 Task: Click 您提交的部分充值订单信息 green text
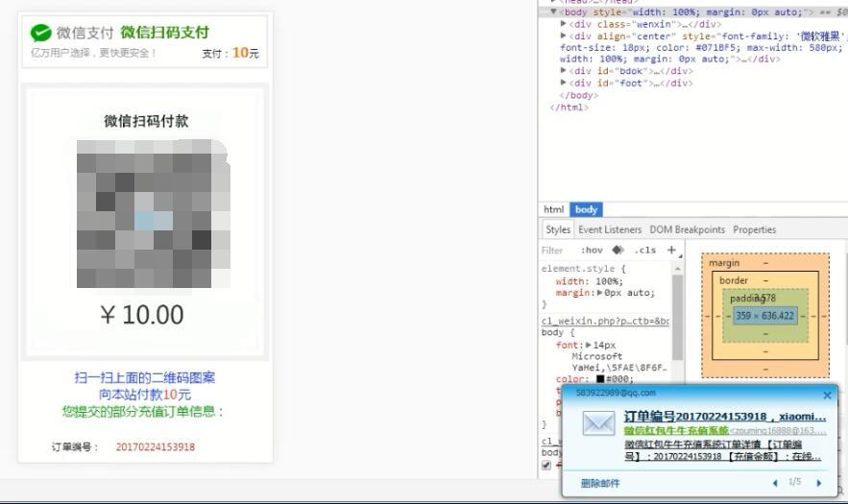[143, 412]
